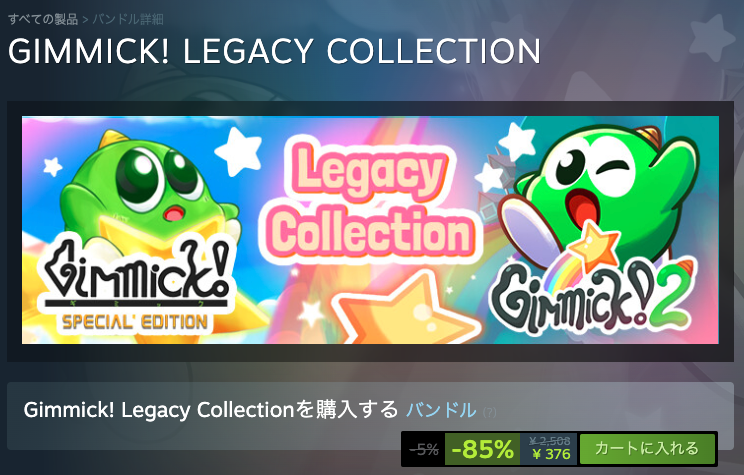Click the big white star beside left character

tap(239, 150)
